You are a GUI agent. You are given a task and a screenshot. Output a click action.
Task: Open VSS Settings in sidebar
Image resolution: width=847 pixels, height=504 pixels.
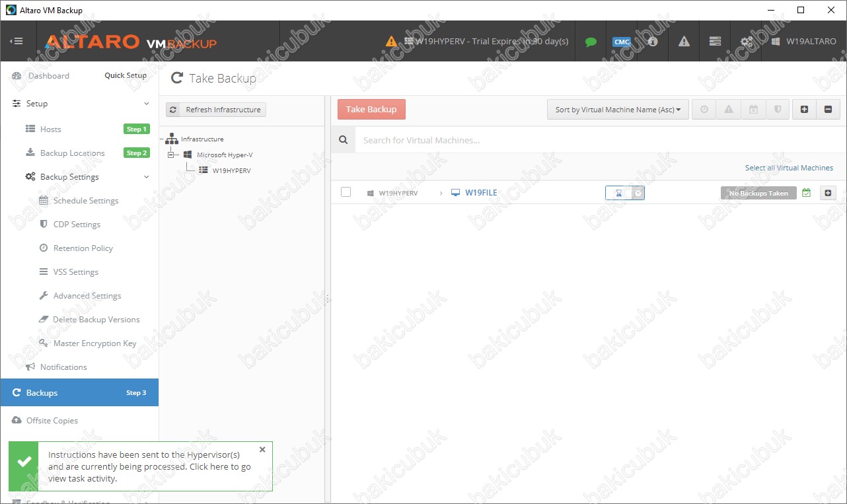click(76, 272)
